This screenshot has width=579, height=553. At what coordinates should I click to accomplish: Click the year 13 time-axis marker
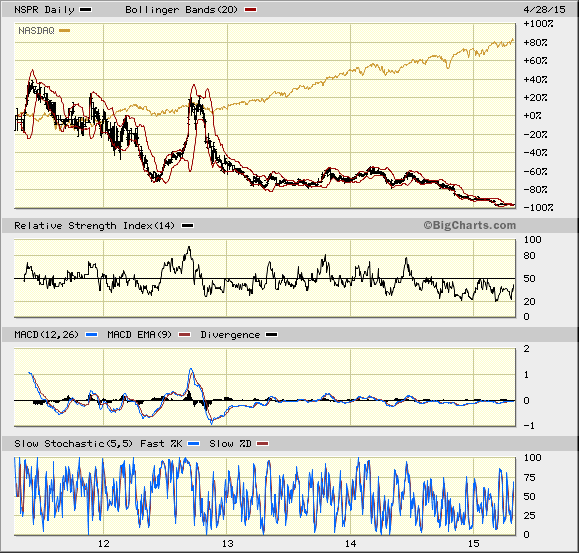227,543
